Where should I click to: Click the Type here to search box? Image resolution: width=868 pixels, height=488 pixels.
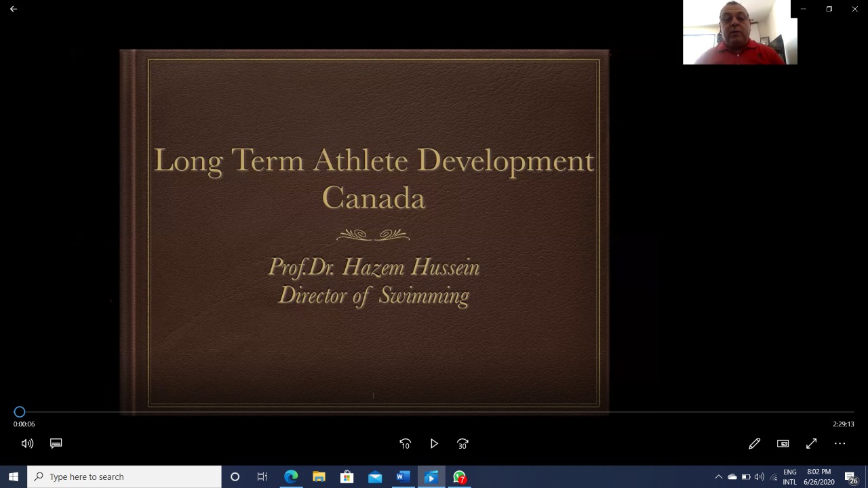pyautogui.click(x=124, y=476)
